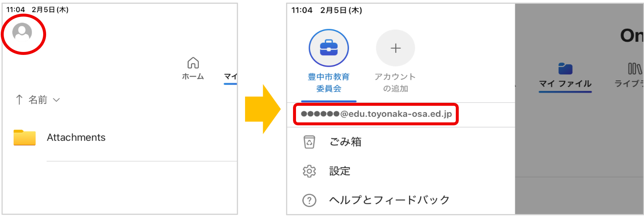Screen dimensions: 644x216
Task: Open the Attachments folder name
Action: coord(76,137)
